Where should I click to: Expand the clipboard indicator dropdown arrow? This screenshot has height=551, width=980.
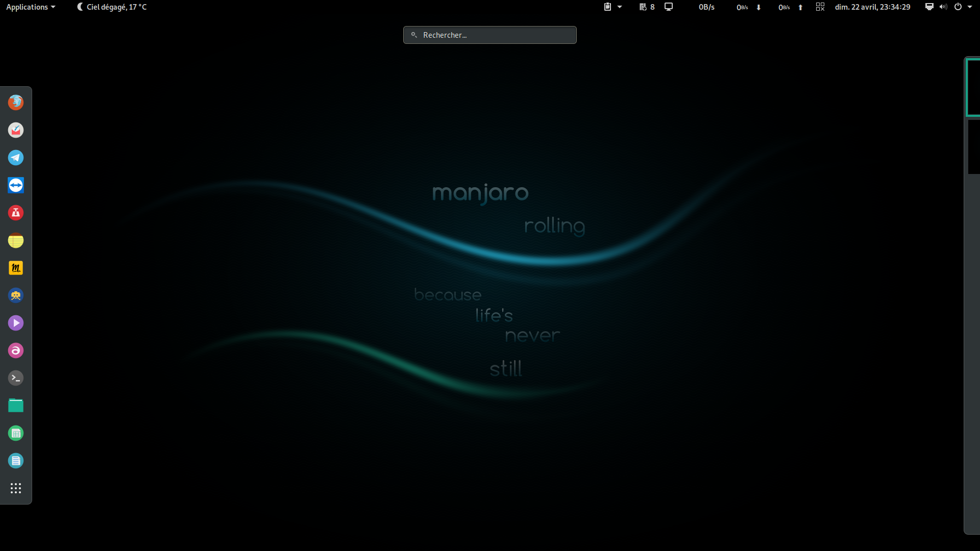pos(620,7)
